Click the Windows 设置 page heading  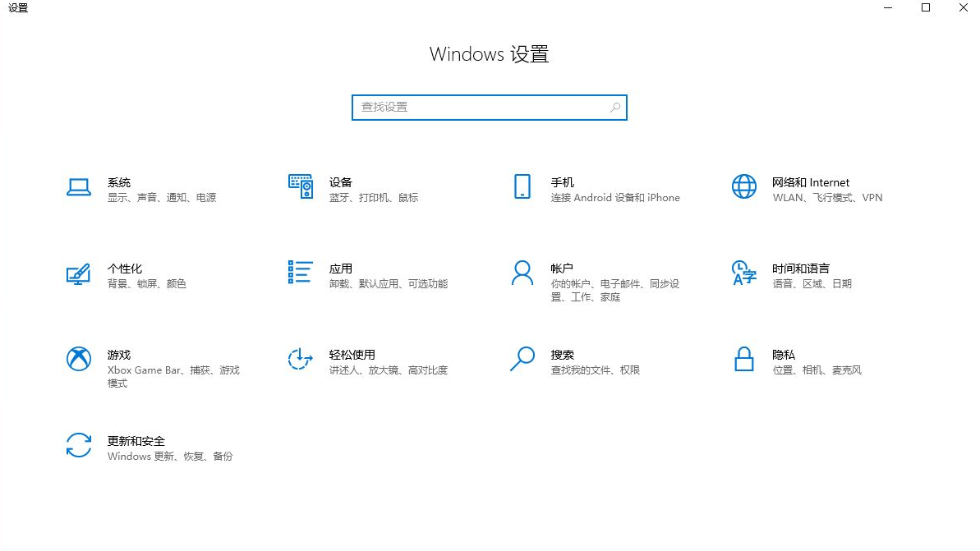pos(490,54)
